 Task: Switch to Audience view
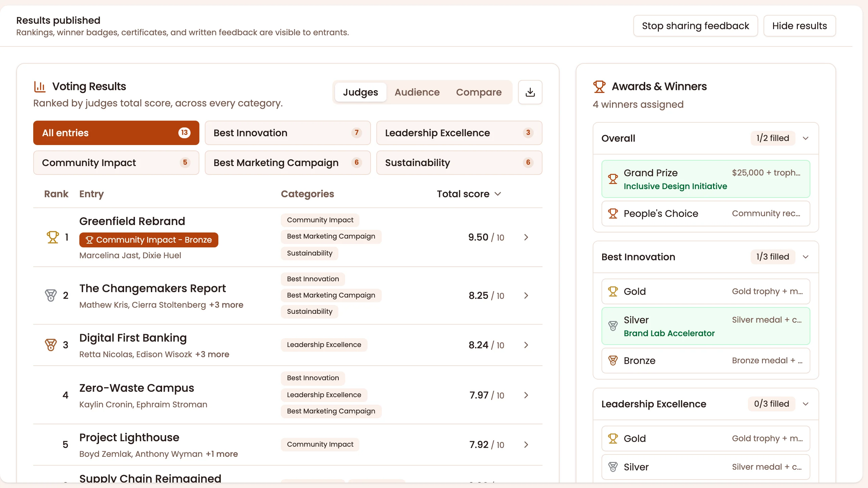point(417,92)
